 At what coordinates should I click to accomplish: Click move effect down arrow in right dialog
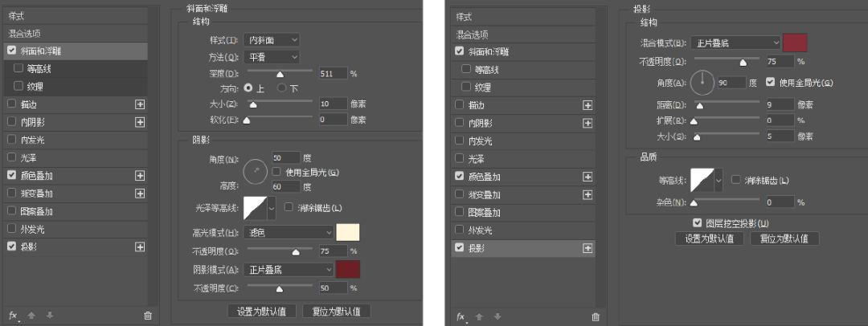coord(497,316)
